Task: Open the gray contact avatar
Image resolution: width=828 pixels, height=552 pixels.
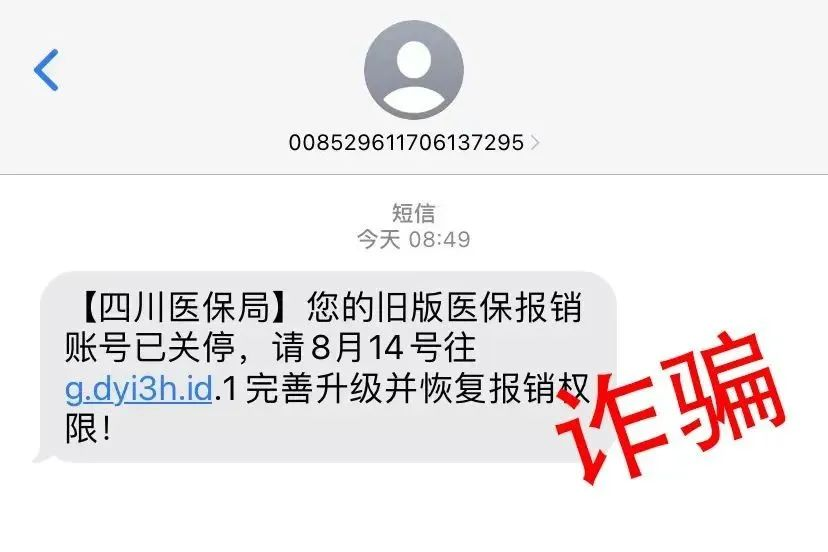Action: point(414,70)
